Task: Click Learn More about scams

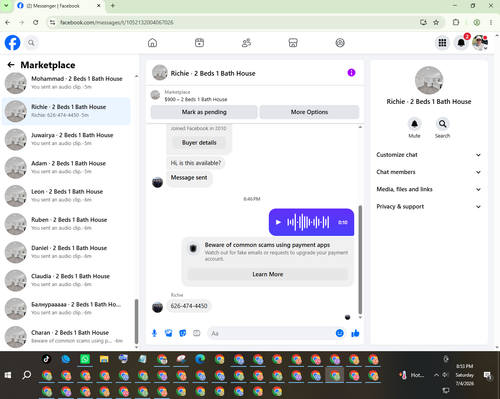Action: (x=268, y=274)
